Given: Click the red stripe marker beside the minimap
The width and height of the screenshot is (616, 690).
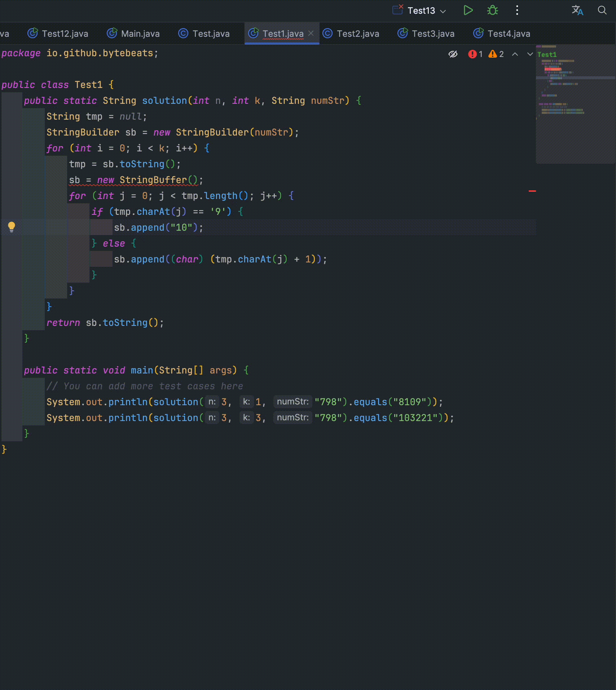Looking at the screenshot, I should tap(532, 191).
